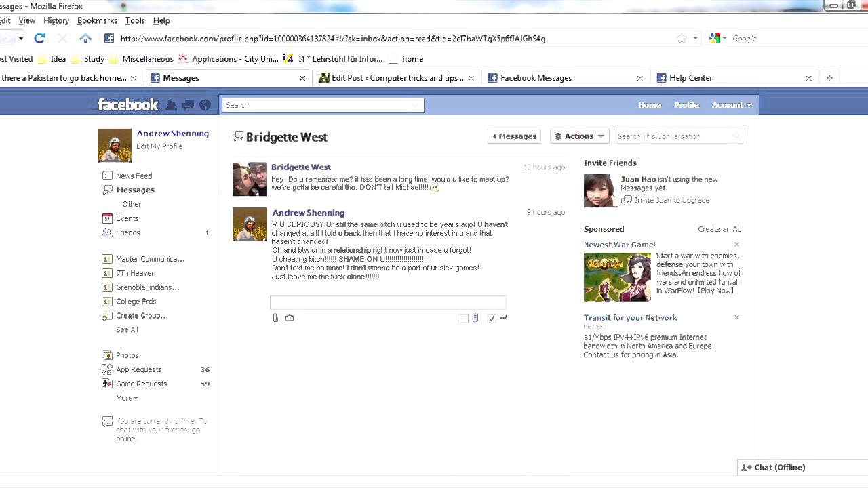Open the History menu
This screenshot has width=868, height=488.
pyautogui.click(x=56, y=20)
